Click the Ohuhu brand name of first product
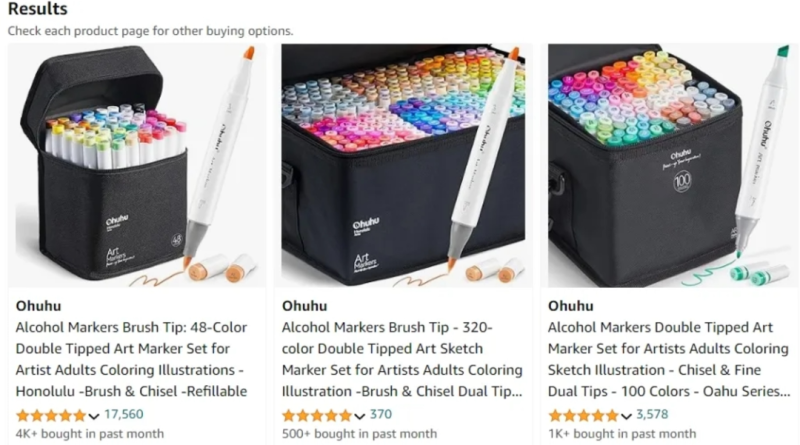 click(x=38, y=306)
